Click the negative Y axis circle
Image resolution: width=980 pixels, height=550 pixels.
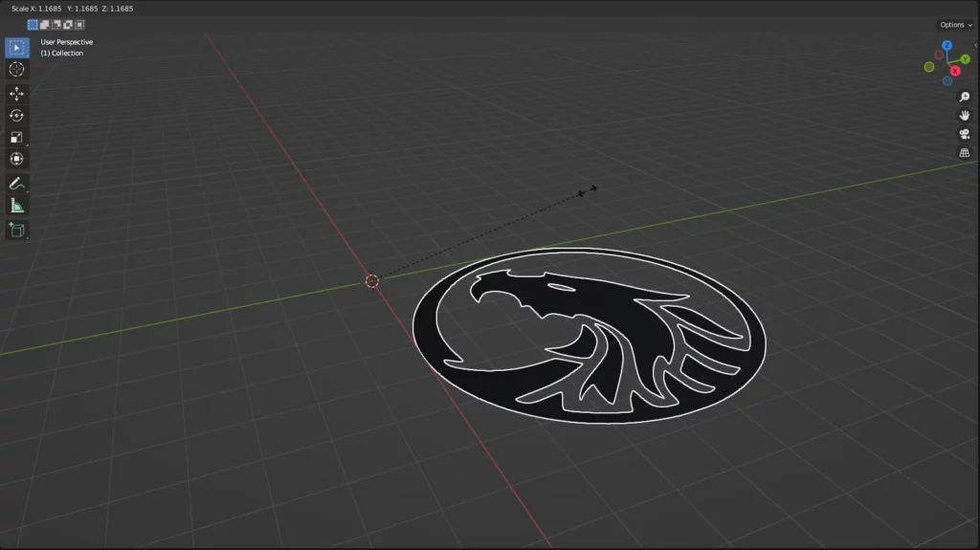(929, 67)
